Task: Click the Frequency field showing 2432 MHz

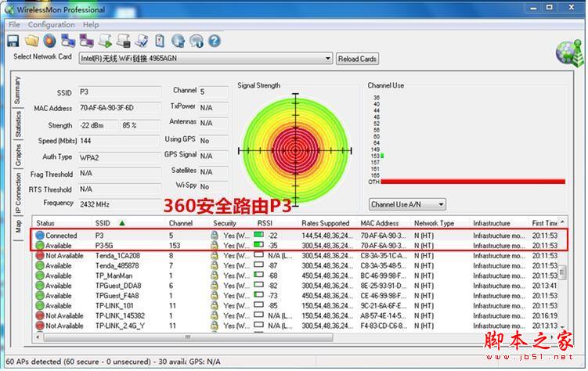Action: pyautogui.click(x=119, y=204)
